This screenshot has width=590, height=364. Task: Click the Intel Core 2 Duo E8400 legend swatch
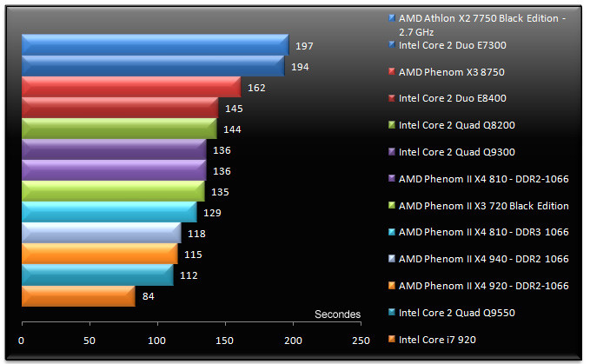pos(392,98)
